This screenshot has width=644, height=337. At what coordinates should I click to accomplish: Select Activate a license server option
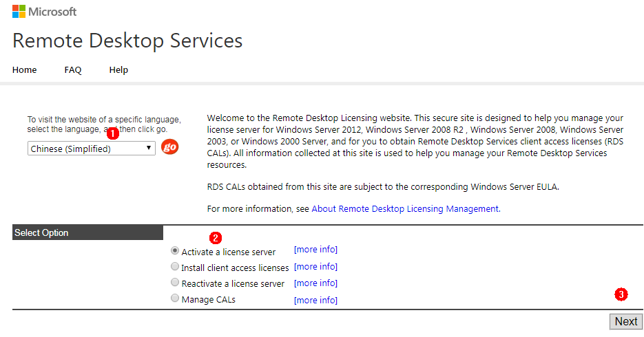tap(175, 250)
